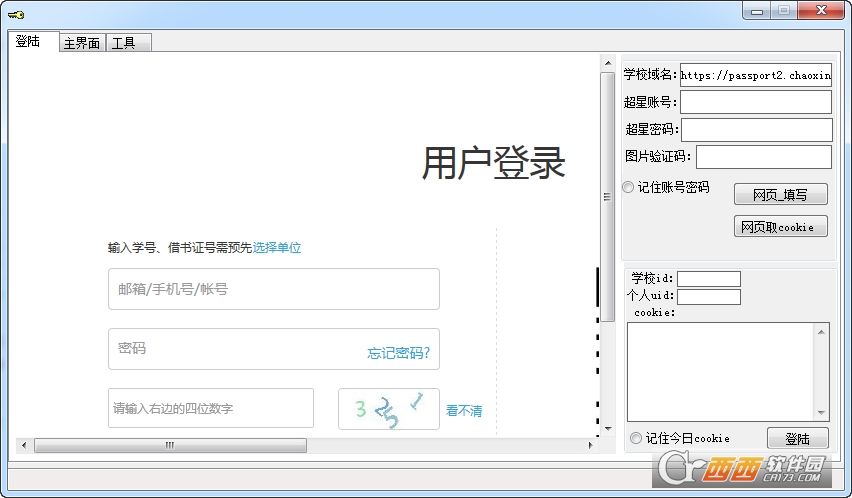852x498 pixels.
Task: Click horizontal scrollbar left arrow
Action: (x=24, y=445)
